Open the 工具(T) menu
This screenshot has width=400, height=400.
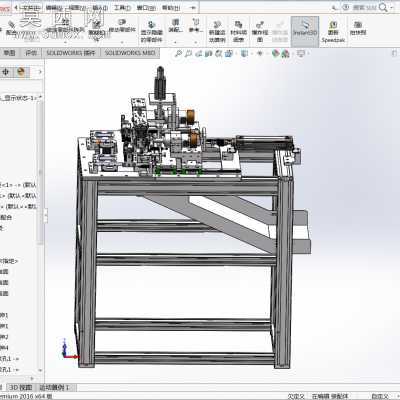[x=122, y=7]
